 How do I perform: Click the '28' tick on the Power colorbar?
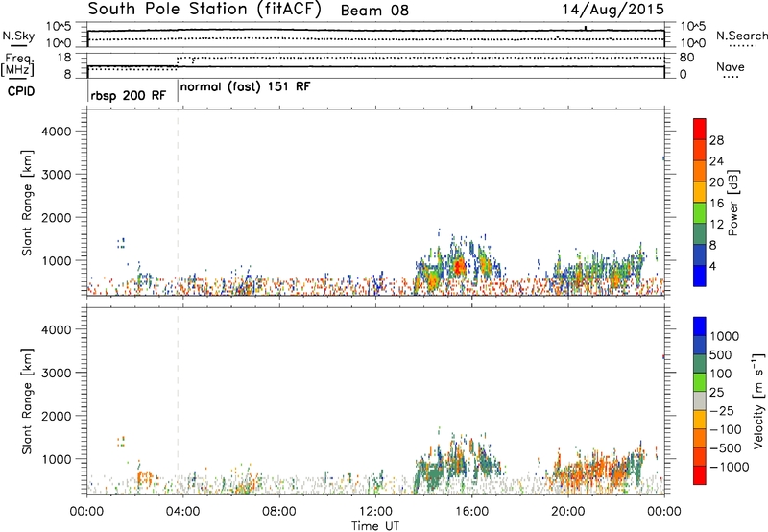point(716,140)
